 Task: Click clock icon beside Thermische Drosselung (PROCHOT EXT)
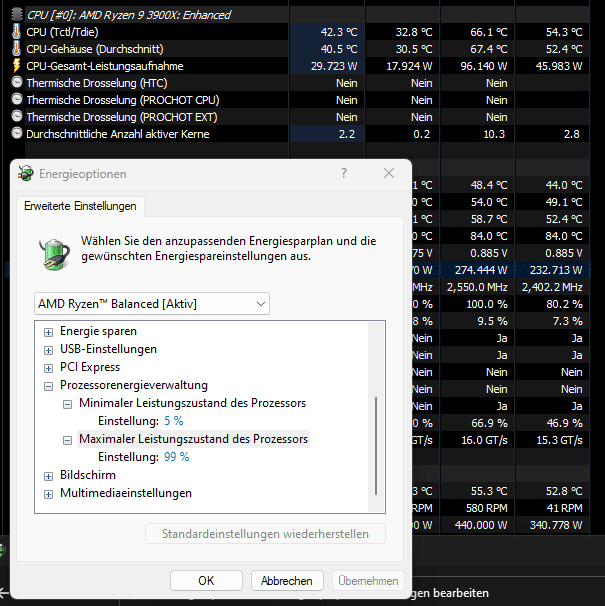(17, 116)
